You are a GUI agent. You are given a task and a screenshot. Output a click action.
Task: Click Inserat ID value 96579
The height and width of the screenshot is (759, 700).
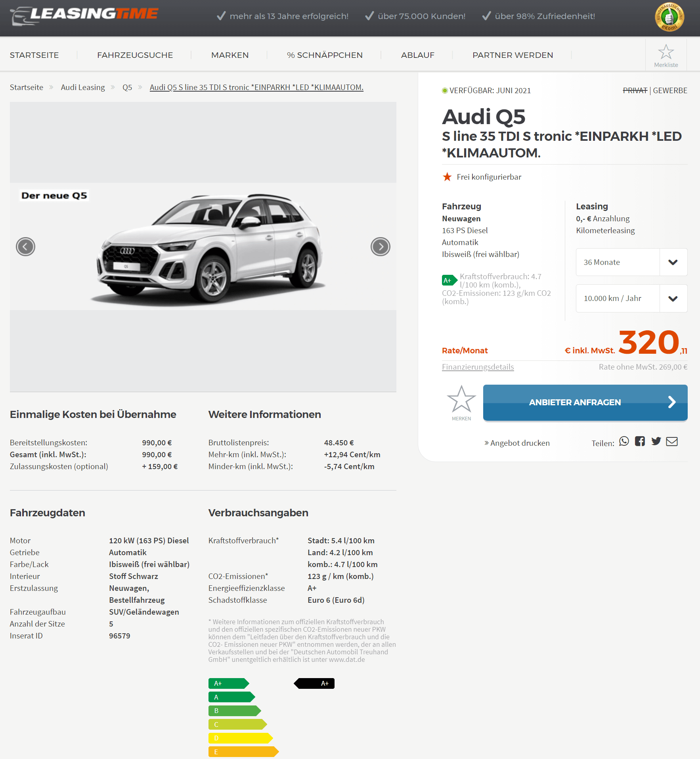[x=120, y=636]
